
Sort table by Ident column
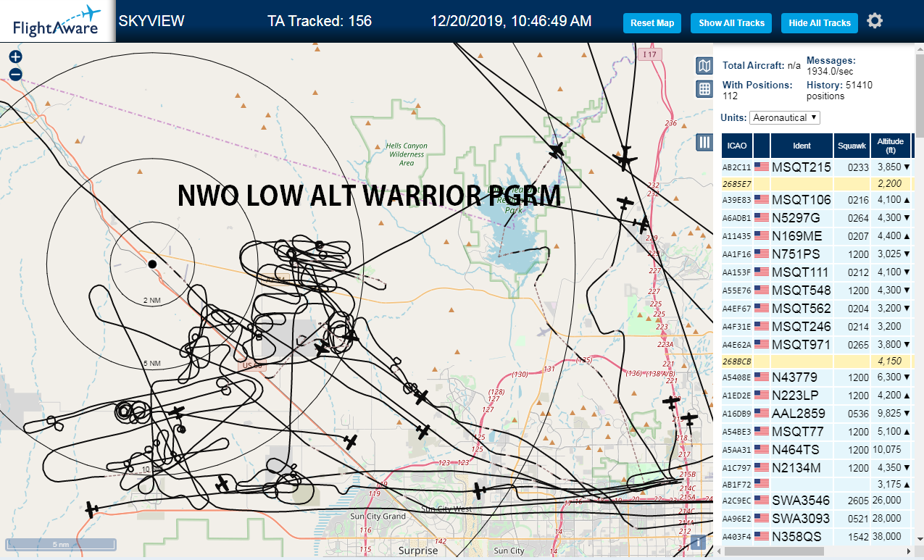[x=802, y=146]
